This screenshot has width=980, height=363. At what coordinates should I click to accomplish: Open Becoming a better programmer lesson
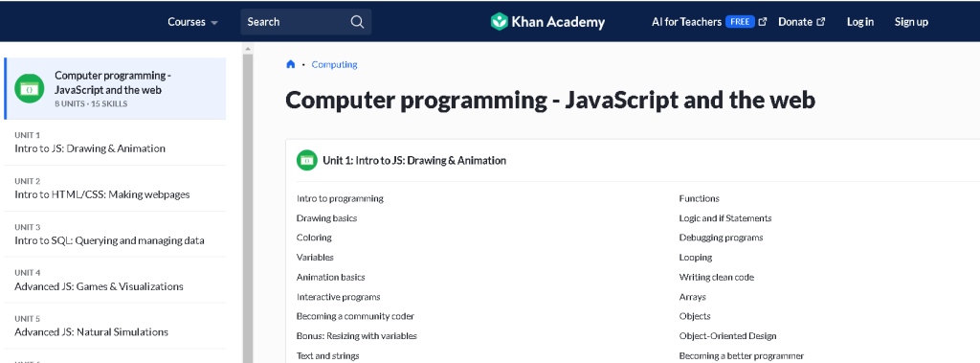tap(742, 355)
